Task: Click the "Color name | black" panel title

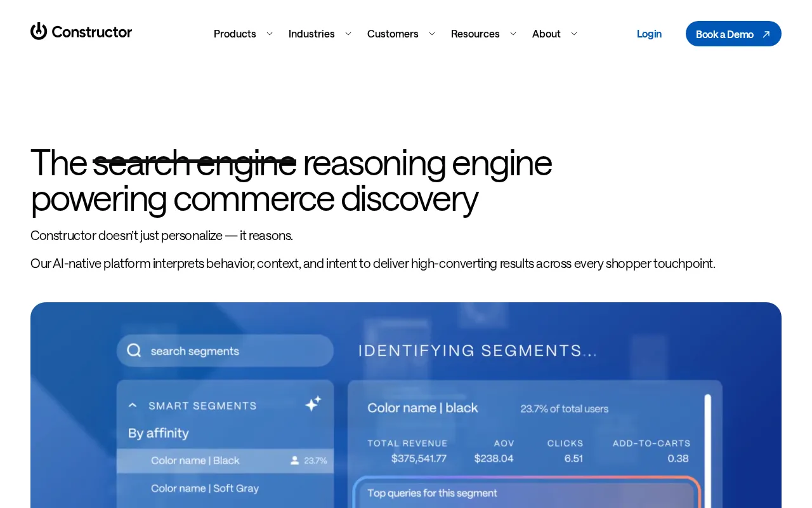Action: [x=422, y=408]
